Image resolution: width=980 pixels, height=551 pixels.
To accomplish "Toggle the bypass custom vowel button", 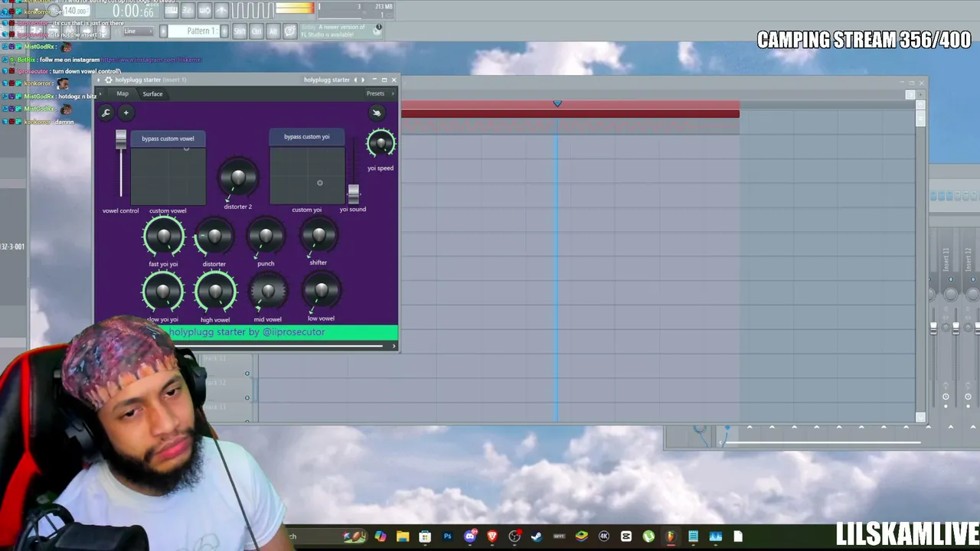I will 168,139.
